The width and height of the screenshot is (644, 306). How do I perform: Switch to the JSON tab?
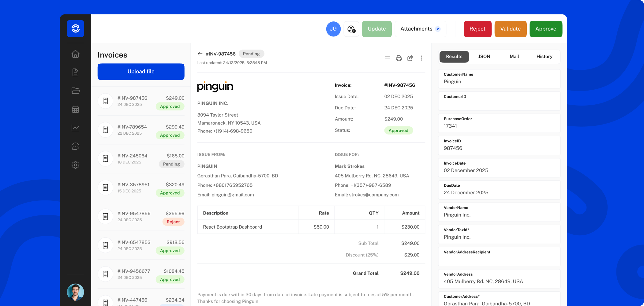pos(484,57)
